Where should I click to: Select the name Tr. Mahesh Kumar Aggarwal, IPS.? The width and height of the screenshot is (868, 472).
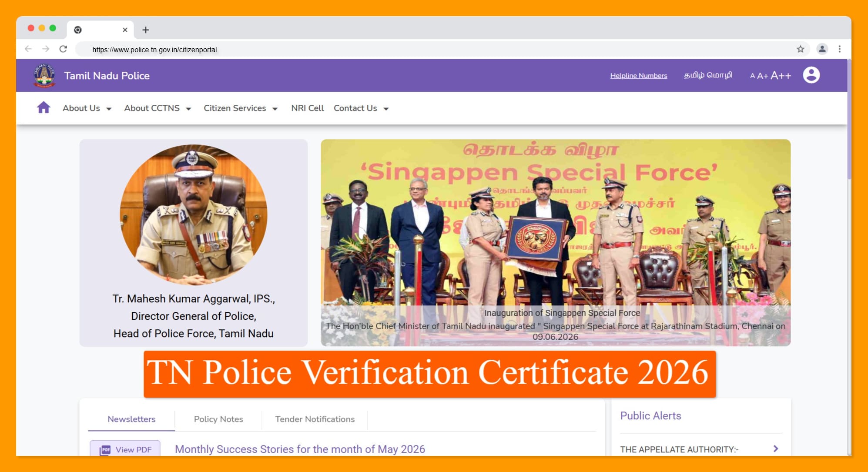(x=194, y=298)
